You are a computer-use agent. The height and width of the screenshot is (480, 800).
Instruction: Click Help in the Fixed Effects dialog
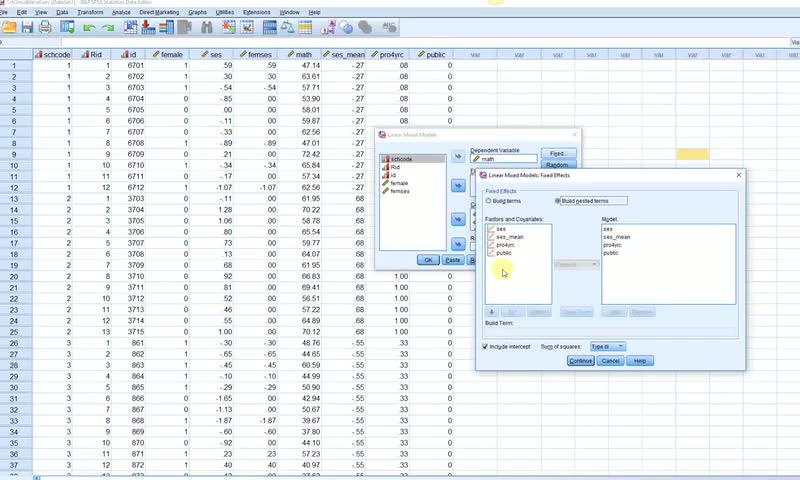(640, 361)
